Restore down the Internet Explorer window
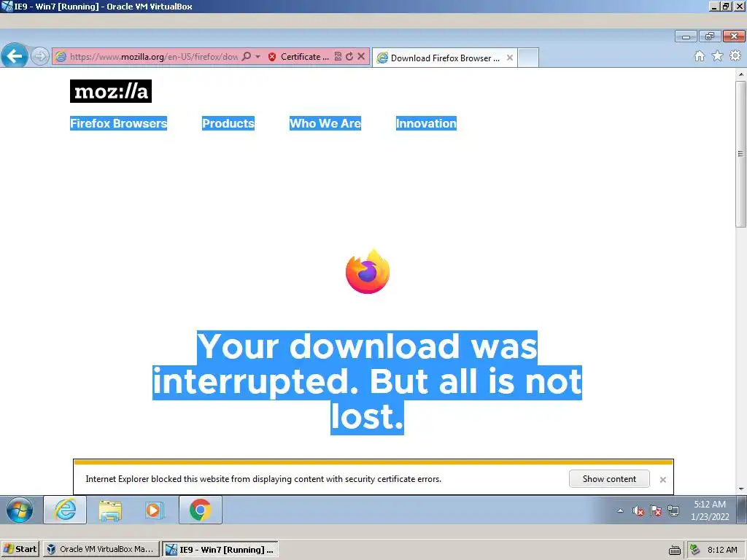The width and height of the screenshot is (747, 560). point(710,36)
